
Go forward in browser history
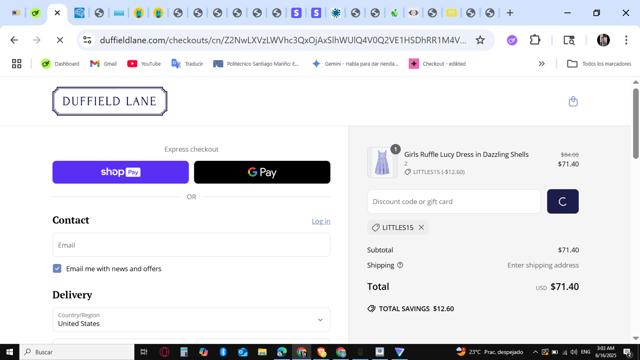37,40
